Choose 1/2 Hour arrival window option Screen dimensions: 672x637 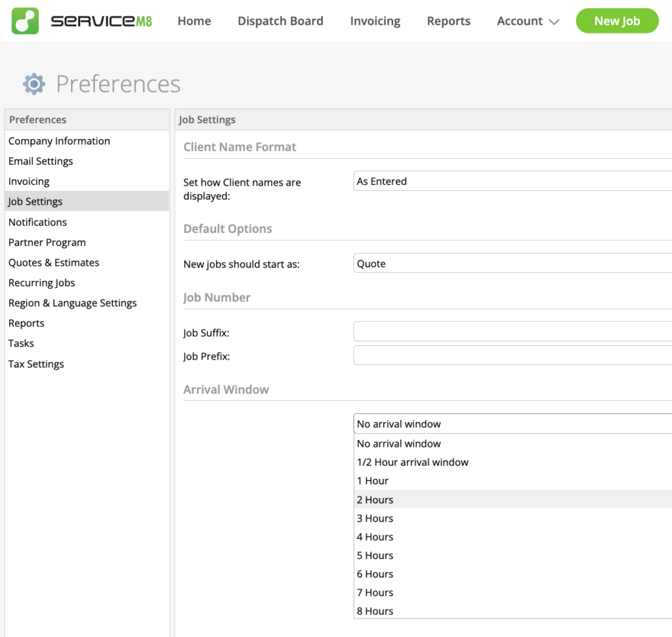(x=412, y=462)
